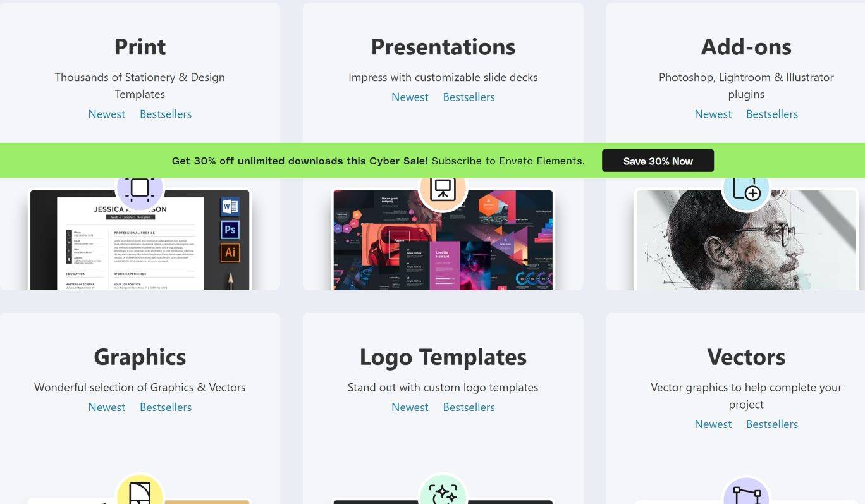865x504 pixels.
Task: Open the sketch portrait Add-ons thumbnail
Action: coord(746,240)
